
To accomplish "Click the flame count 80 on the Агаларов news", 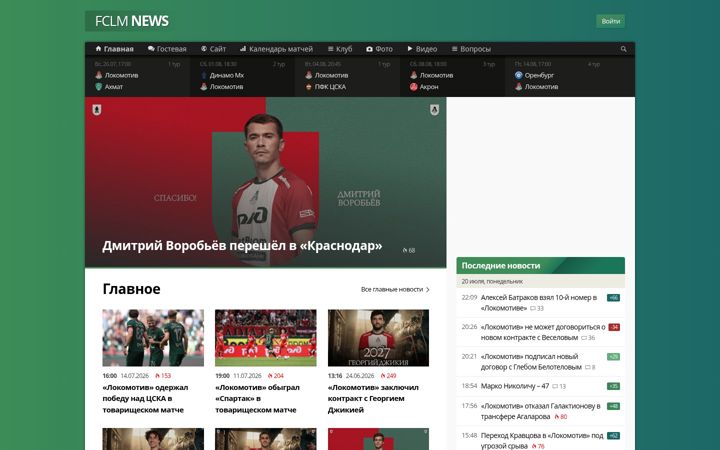I will 561,417.
